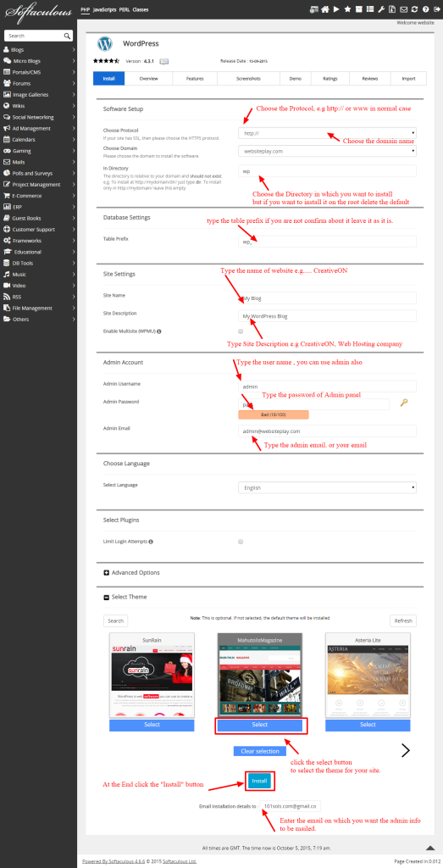
Task: Click info icon beside Limit Login Attempts
Action: coord(151,542)
